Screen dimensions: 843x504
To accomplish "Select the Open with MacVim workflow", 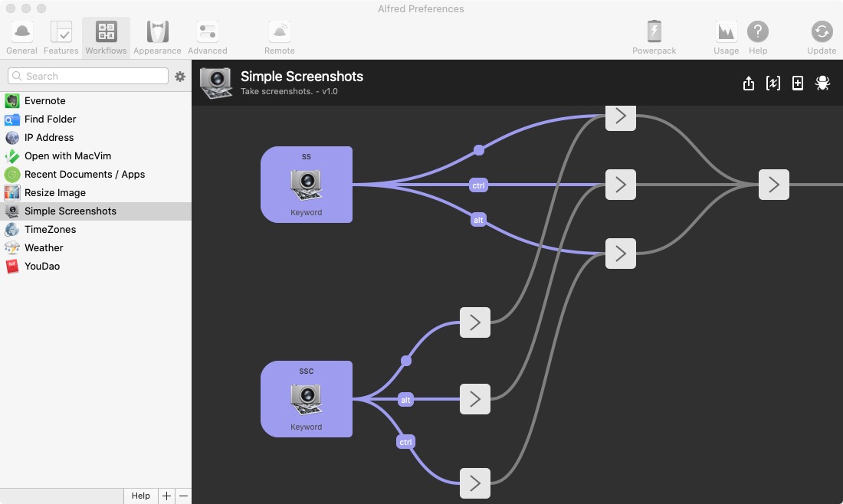I will [96, 155].
